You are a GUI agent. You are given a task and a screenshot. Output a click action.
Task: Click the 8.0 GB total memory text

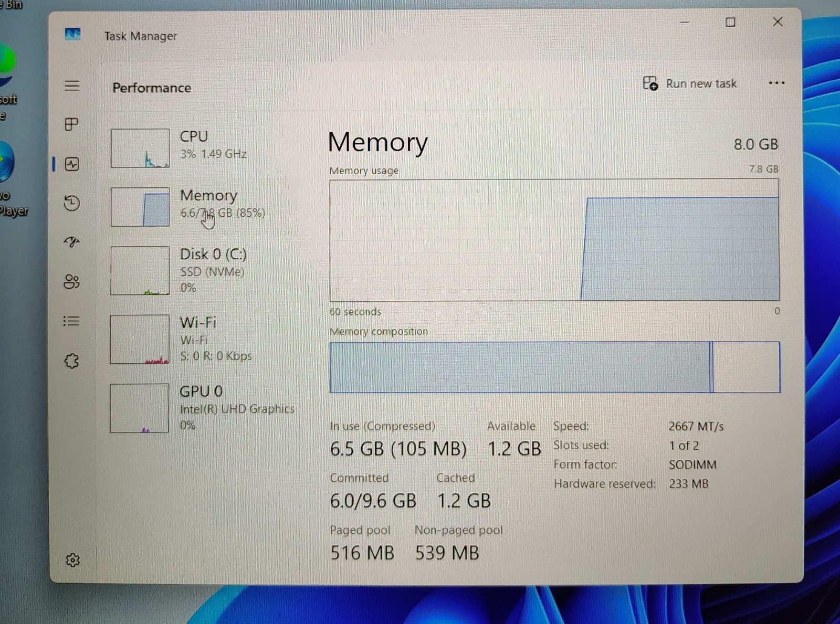click(x=756, y=144)
